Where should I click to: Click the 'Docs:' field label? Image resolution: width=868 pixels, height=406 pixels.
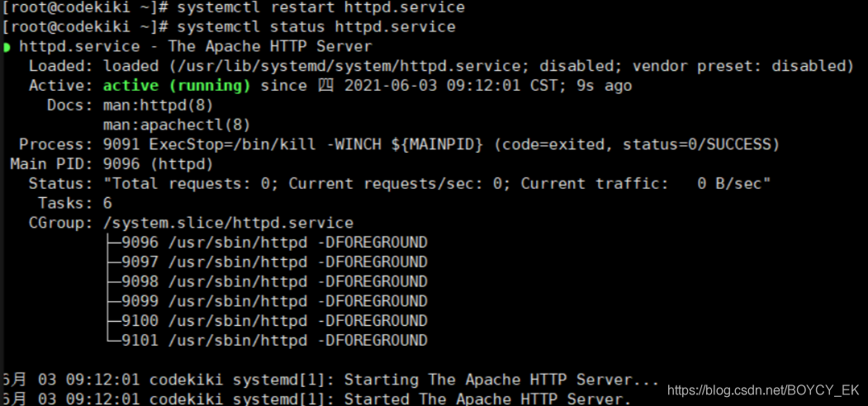coord(70,105)
